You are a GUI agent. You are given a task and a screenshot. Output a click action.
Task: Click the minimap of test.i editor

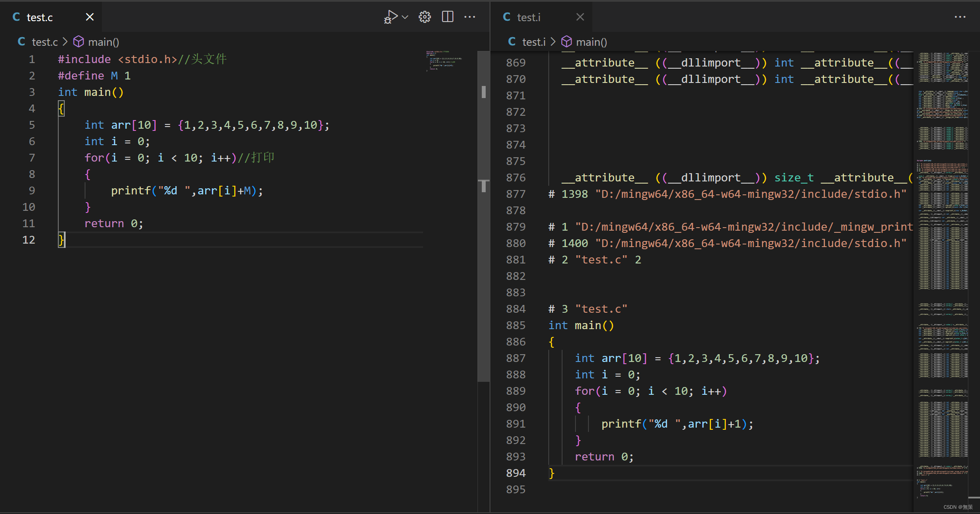coord(943,259)
